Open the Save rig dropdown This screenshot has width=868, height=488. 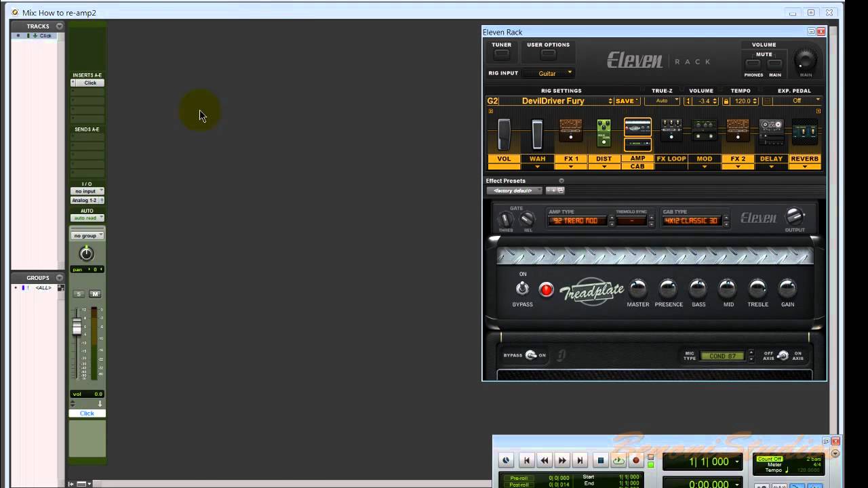pos(627,101)
